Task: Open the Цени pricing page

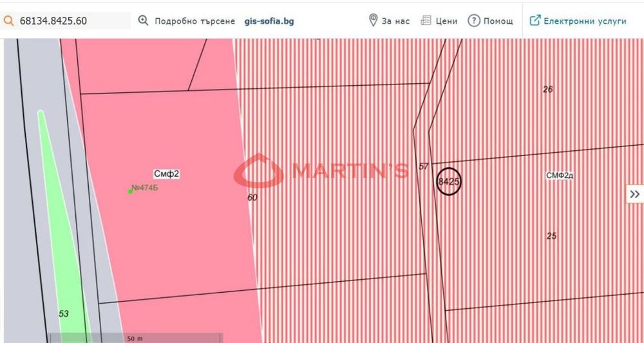Action: (446, 21)
